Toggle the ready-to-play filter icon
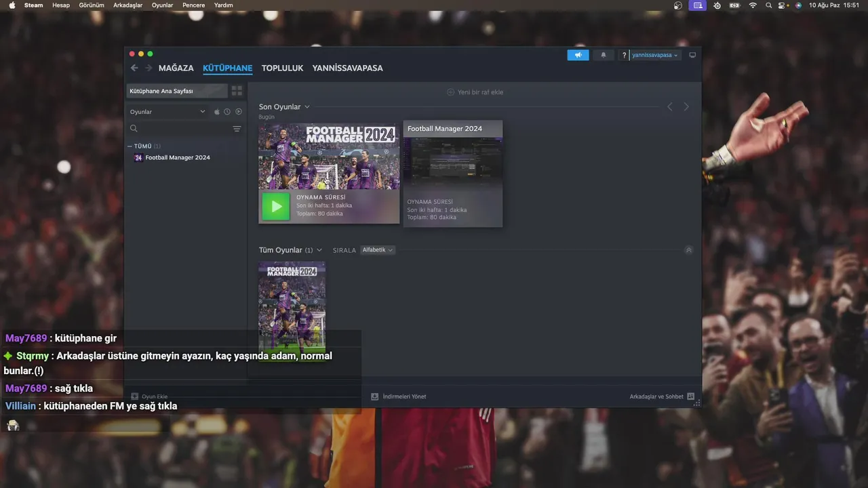 tap(238, 112)
